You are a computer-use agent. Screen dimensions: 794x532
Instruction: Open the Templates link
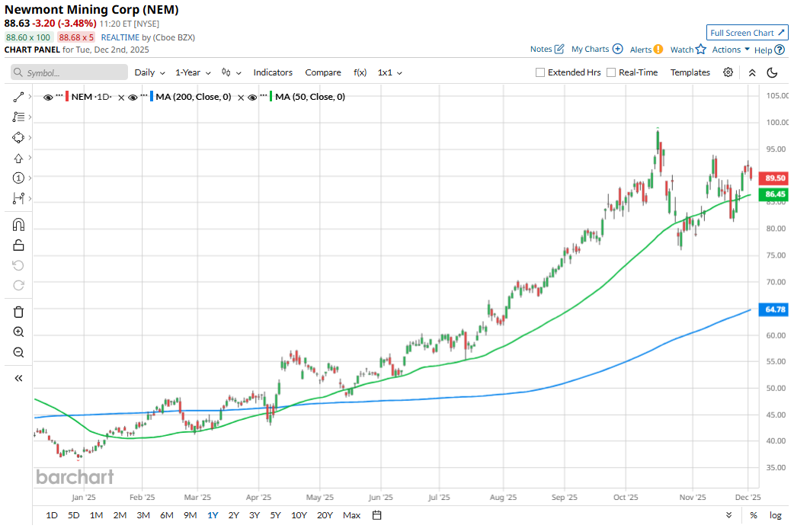click(690, 72)
